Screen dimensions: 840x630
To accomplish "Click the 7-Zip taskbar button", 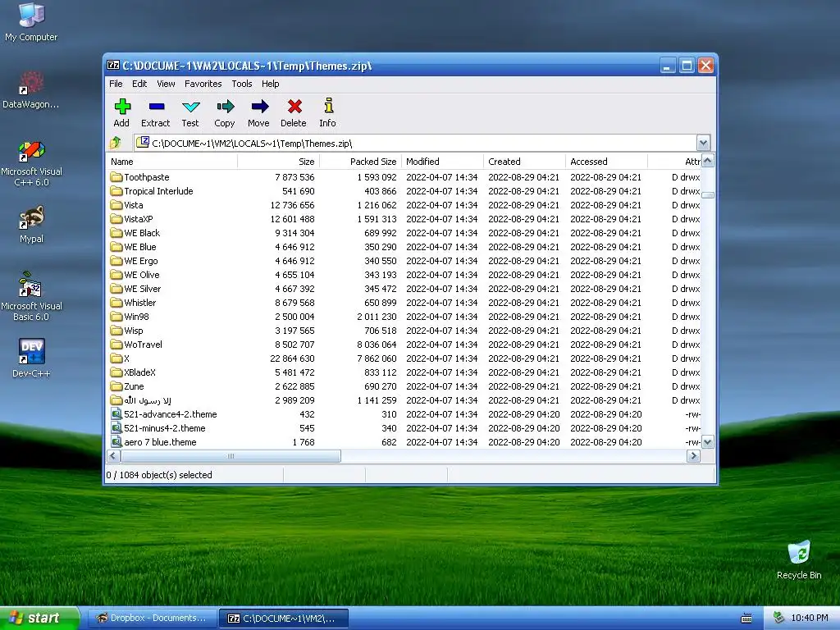I will (284, 618).
